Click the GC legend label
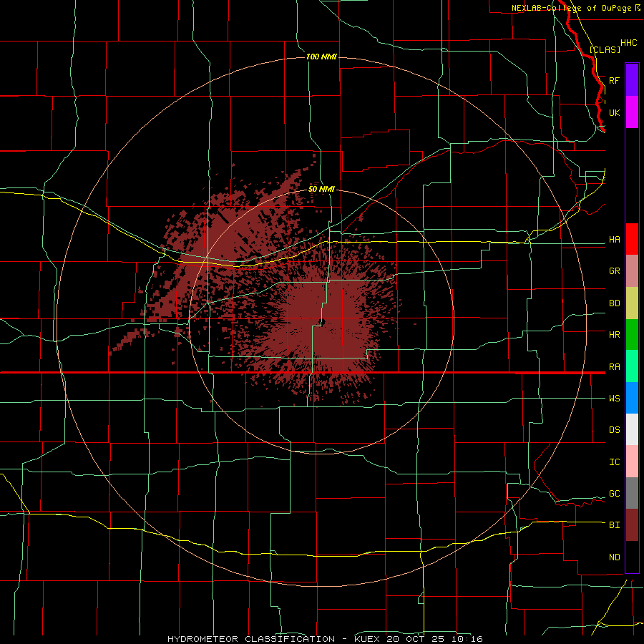The width and height of the screenshot is (644, 644). click(615, 494)
